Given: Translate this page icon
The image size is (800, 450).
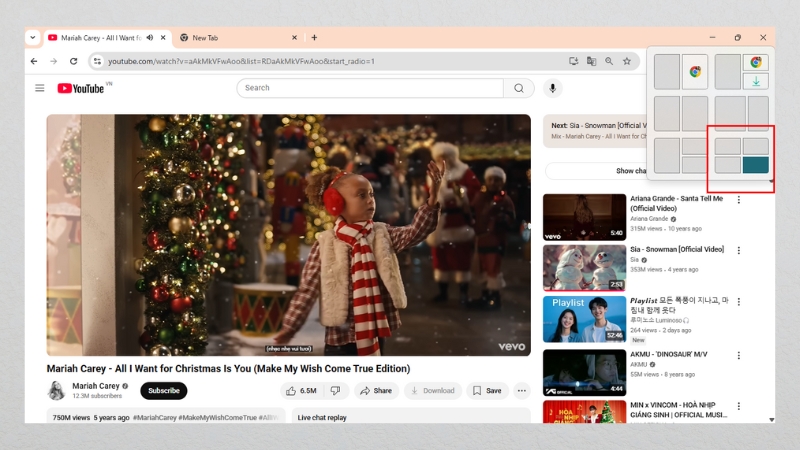Looking at the screenshot, I should pos(591,61).
